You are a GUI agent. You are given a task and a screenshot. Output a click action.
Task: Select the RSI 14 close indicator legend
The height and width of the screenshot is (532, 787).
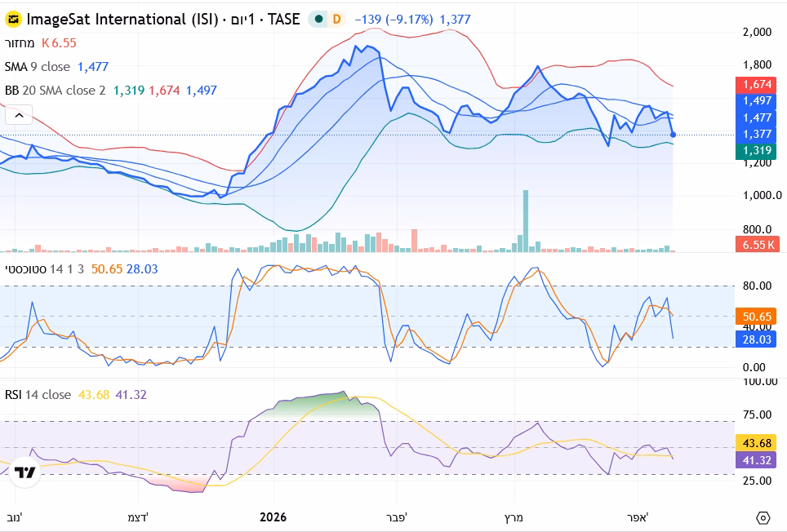[x=38, y=395]
